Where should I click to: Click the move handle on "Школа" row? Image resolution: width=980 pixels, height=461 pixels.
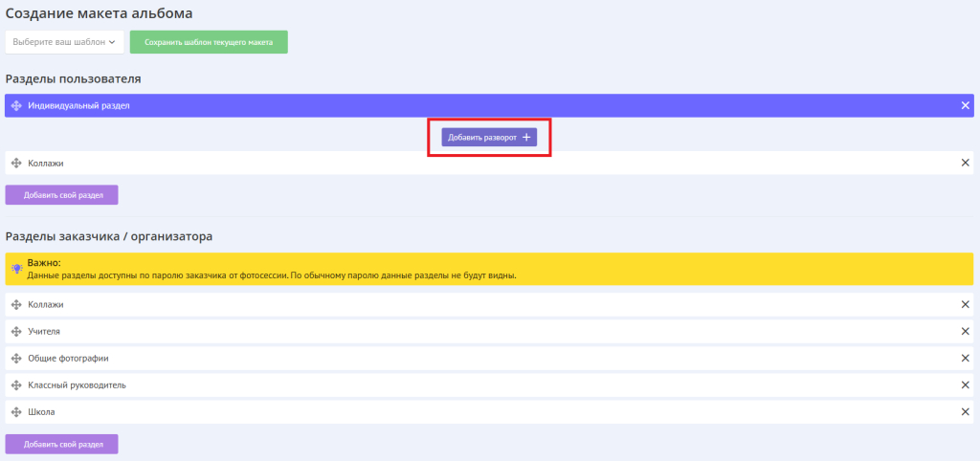point(16,411)
